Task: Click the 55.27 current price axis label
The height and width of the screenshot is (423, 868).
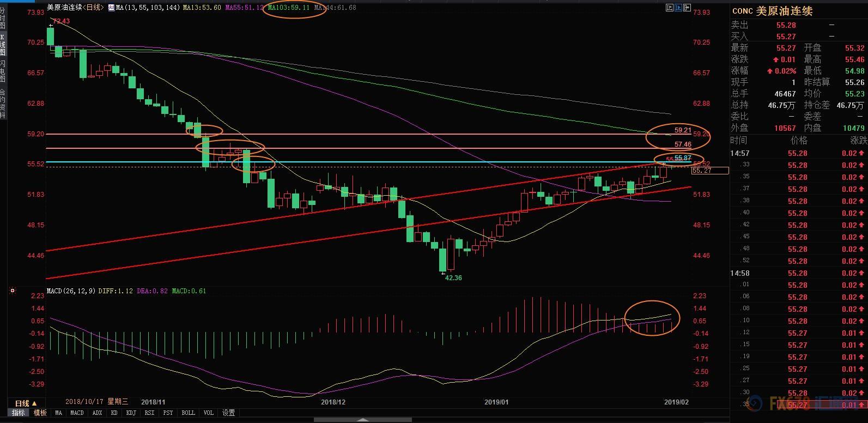Action: (x=709, y=171)
